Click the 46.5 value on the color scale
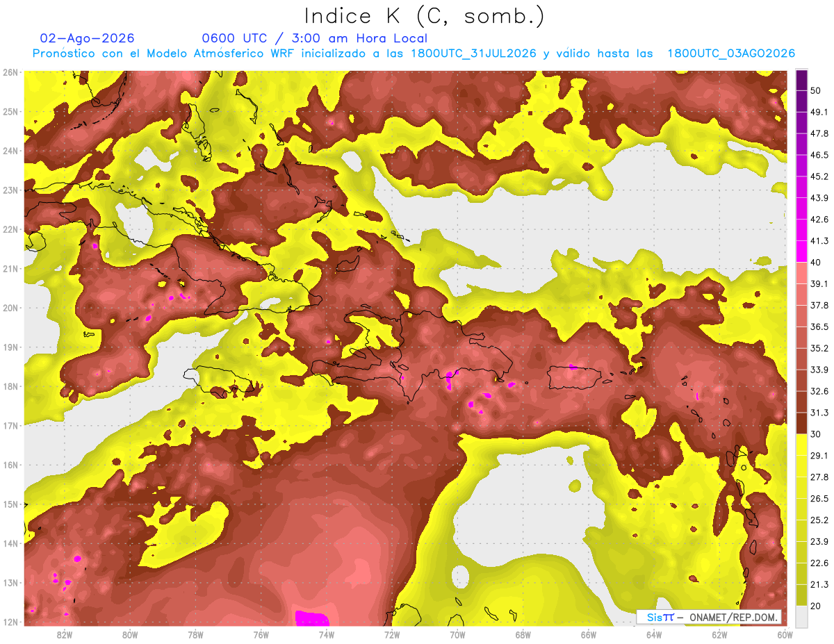834x644 pixels. (x=819, y=155)
